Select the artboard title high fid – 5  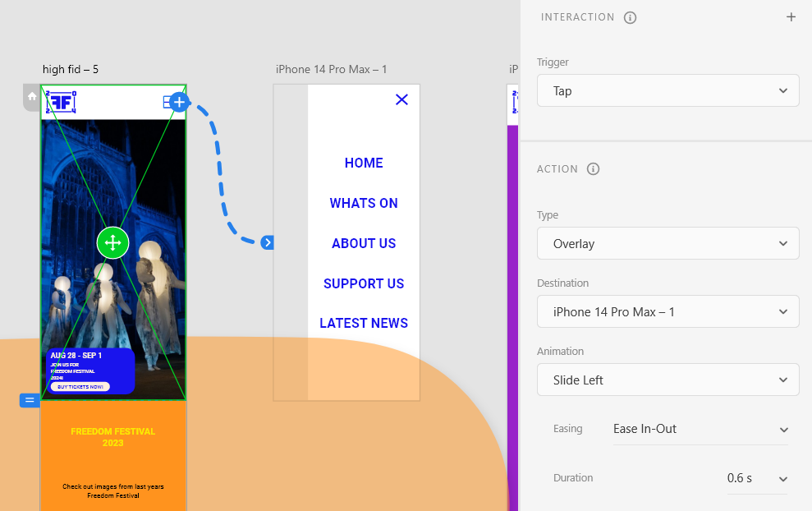(x=71, y=70)
